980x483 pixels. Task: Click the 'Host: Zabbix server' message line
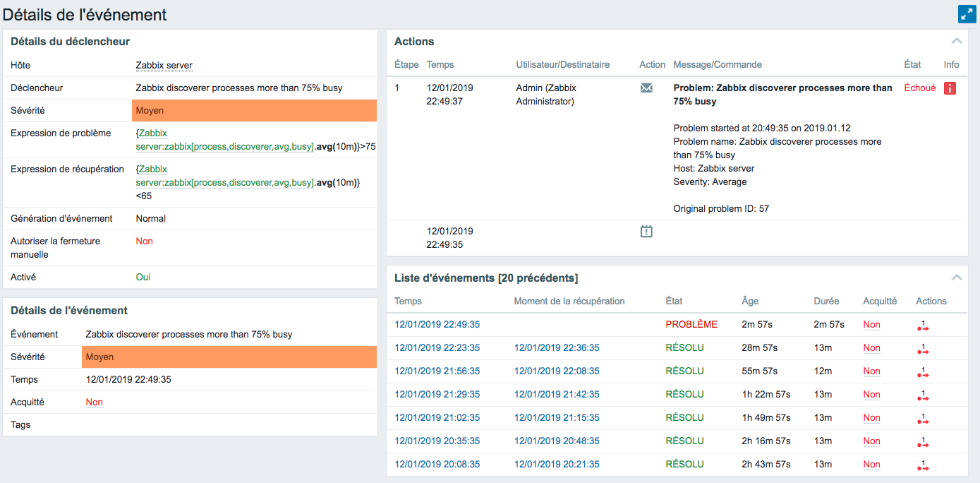pyautogui.click(x=714, y=169)
